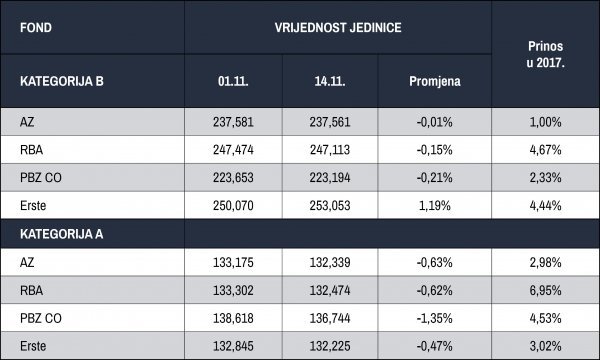
Task: Click the -1,35% change cell
Action: click(435, 318)
